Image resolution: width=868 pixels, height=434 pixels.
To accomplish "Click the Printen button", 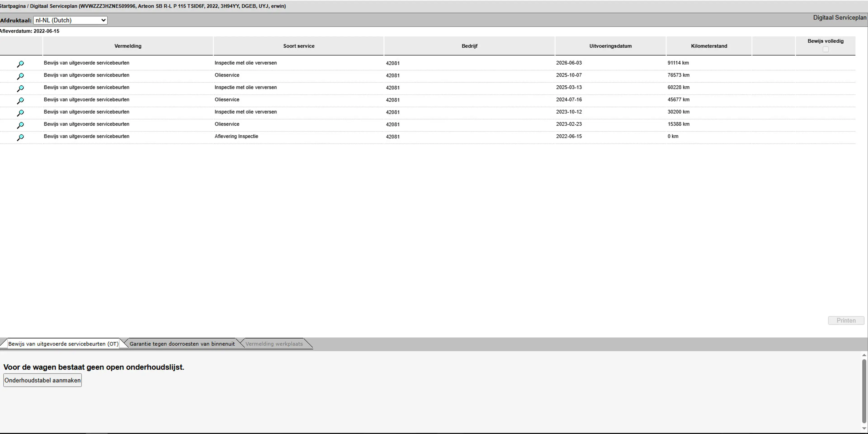I will tap(846, 321).
